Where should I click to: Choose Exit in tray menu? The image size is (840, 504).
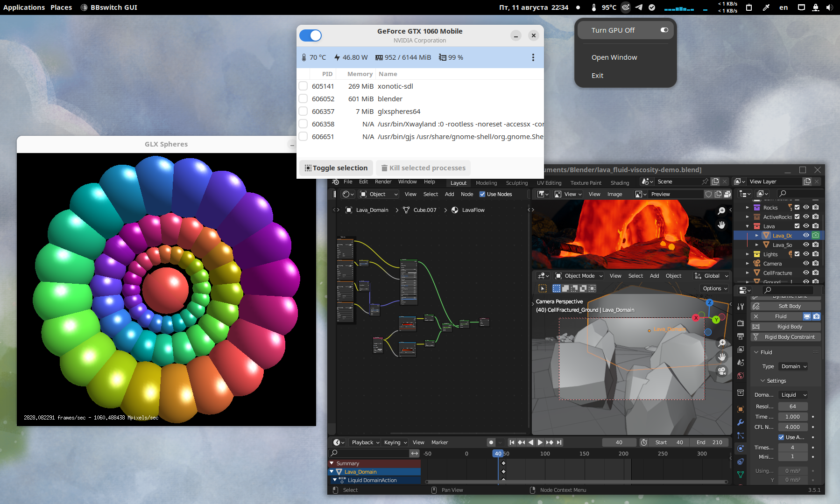click(x=597, y=76)
